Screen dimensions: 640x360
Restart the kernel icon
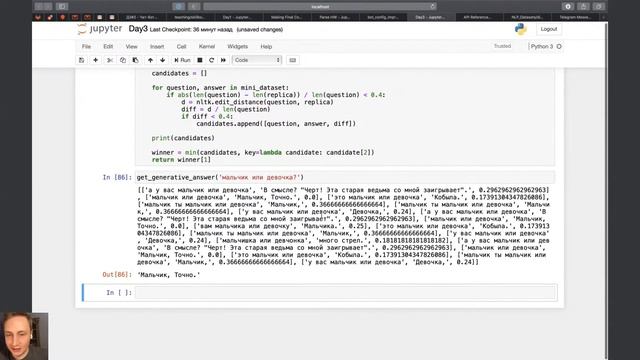[211, 60]
